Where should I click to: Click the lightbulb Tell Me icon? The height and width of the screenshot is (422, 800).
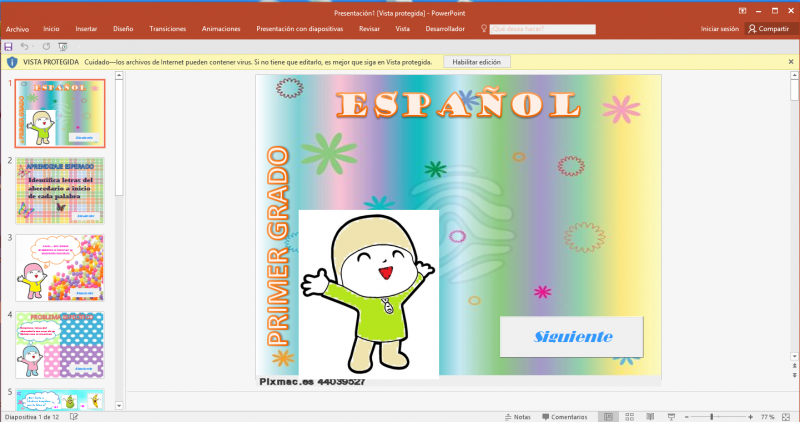point(484,29)
